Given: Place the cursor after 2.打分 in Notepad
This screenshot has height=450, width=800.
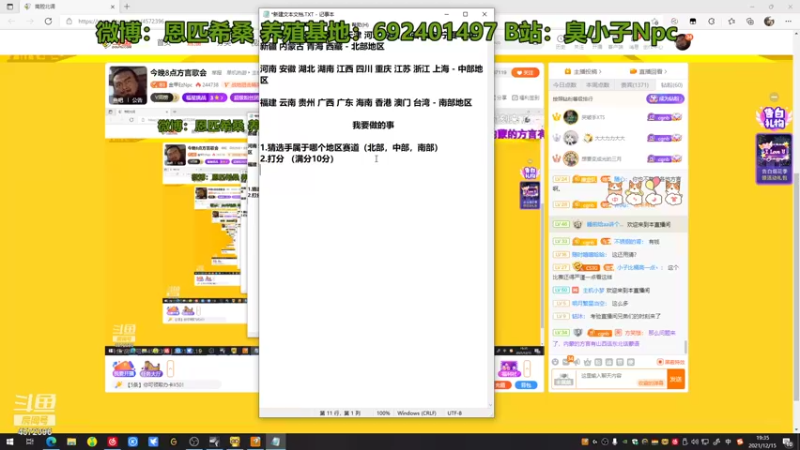Looking at the screenshot, I should click(284, 159).
